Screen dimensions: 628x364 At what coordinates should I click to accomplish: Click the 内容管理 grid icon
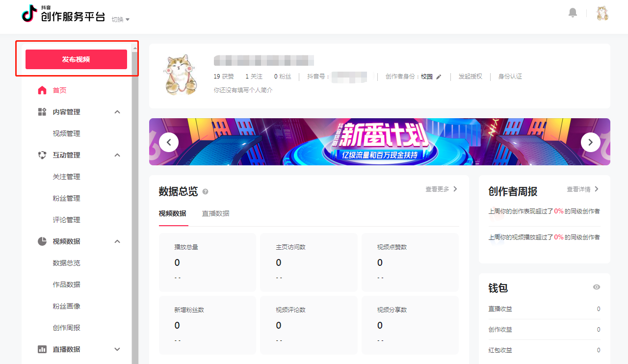(42, 112)
